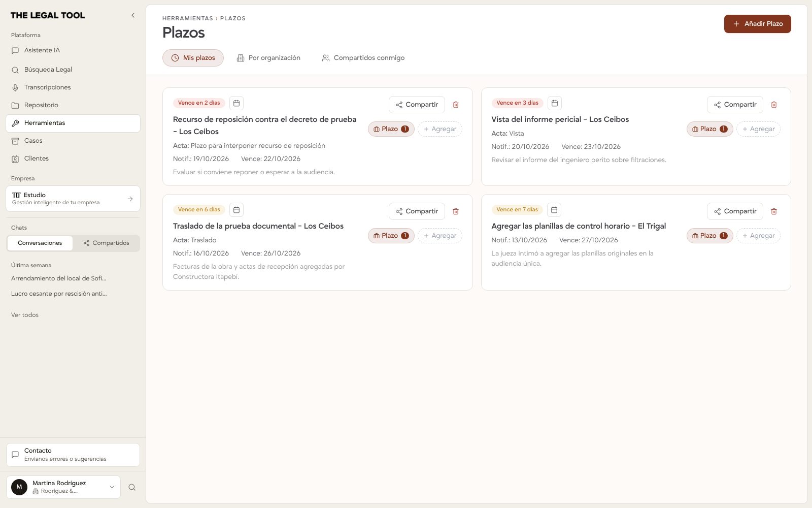Open Búsqueda Legal in the sidebar
Viewport: 812px width, 508px height.
coord(73,70)
